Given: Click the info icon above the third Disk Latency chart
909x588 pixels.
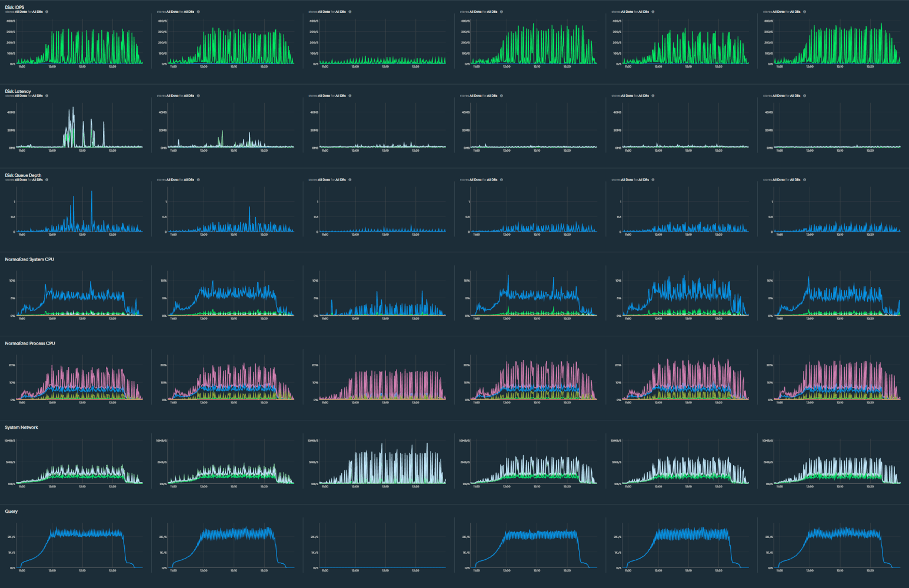Looking at the screenshot, I should (349, 95).
